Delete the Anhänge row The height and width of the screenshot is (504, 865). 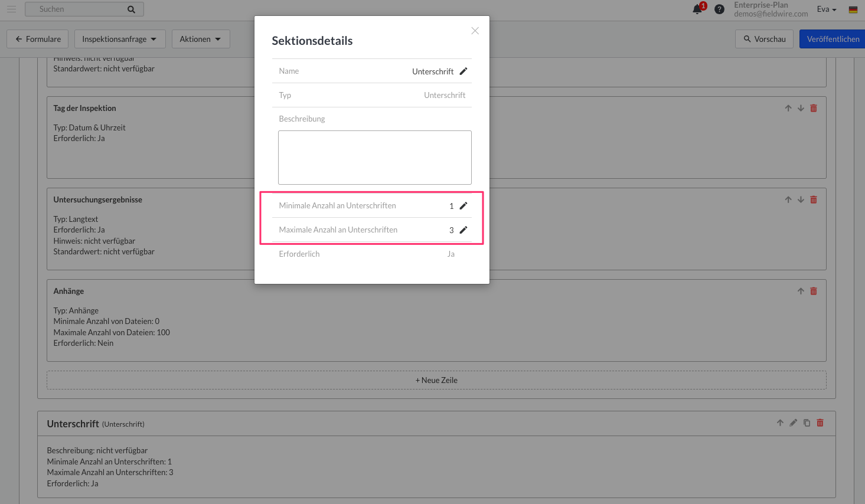[814, 291]
